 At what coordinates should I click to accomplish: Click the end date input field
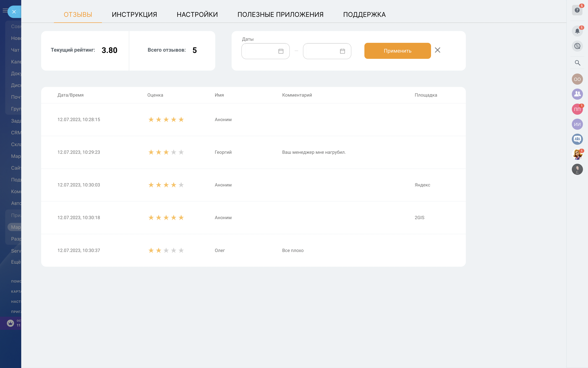tap(321, 51)
